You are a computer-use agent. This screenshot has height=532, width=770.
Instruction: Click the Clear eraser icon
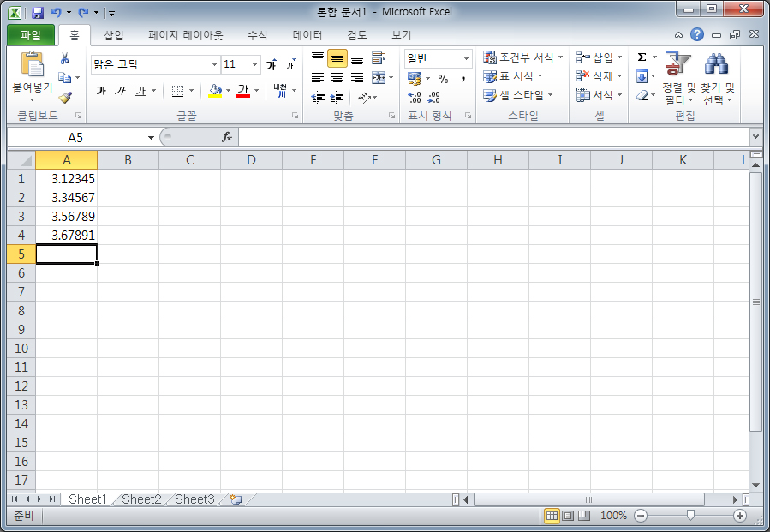click(x=642, y=95)
